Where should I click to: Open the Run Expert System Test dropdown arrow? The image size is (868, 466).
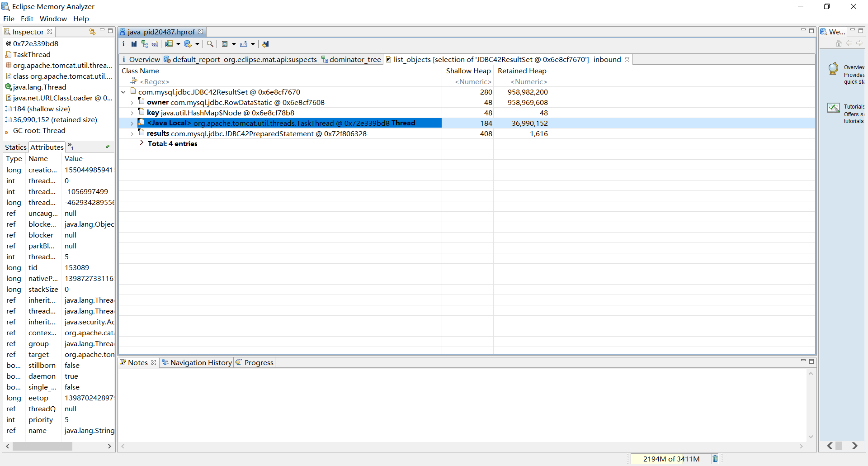coord(178,44)
